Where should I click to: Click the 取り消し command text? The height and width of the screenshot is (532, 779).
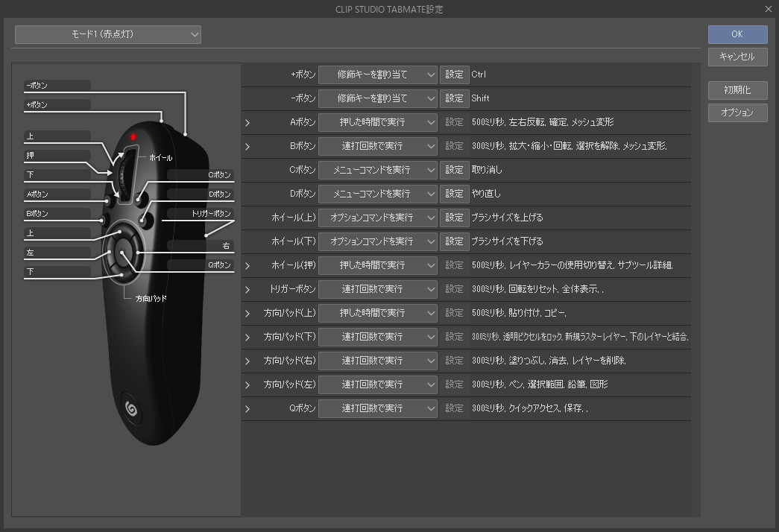tap(487, 170)
